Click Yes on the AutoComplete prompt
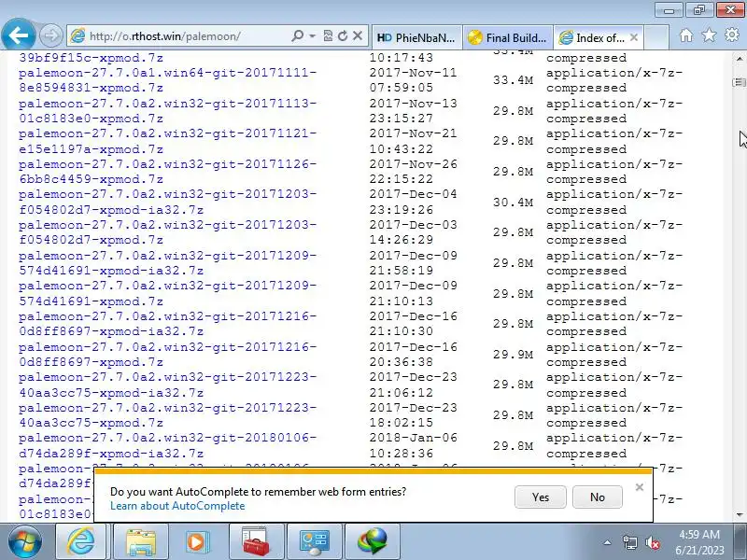This screenshot has height=560, width=747. click(x=541, y=497)
